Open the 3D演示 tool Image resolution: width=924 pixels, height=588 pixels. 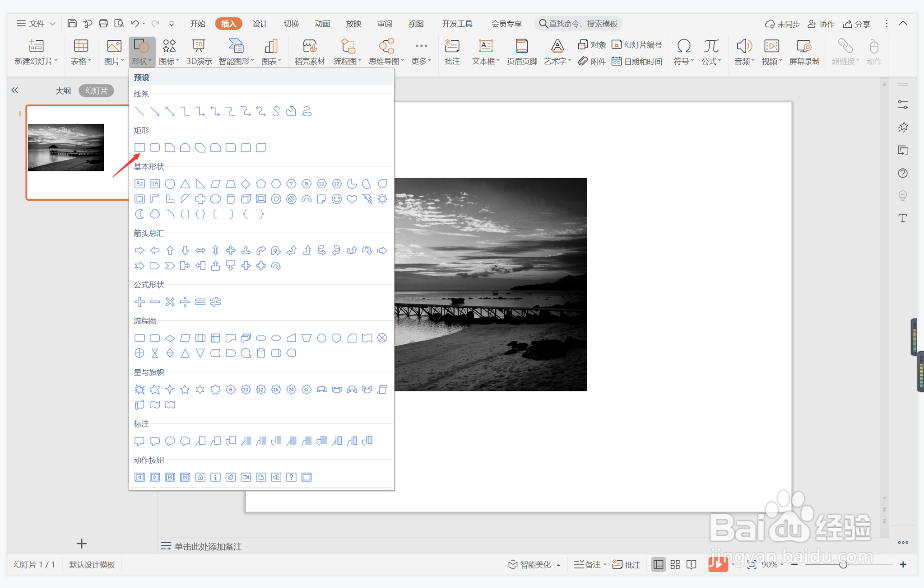[x=199, y=52]
